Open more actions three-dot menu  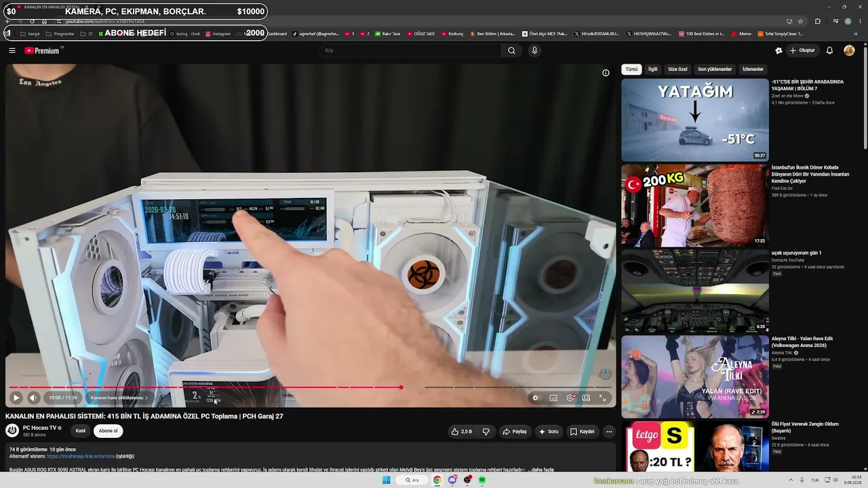(609, 432)
